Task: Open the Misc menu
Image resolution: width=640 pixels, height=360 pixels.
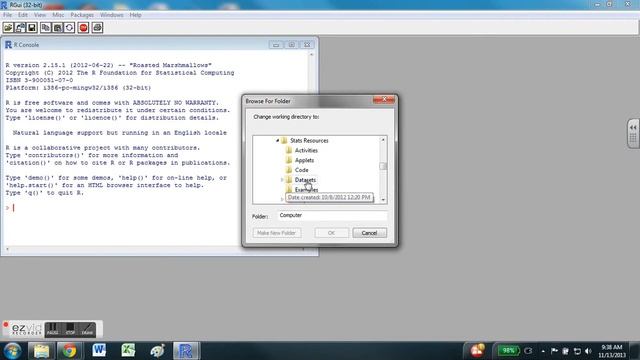Action: (x=58, y=15)
